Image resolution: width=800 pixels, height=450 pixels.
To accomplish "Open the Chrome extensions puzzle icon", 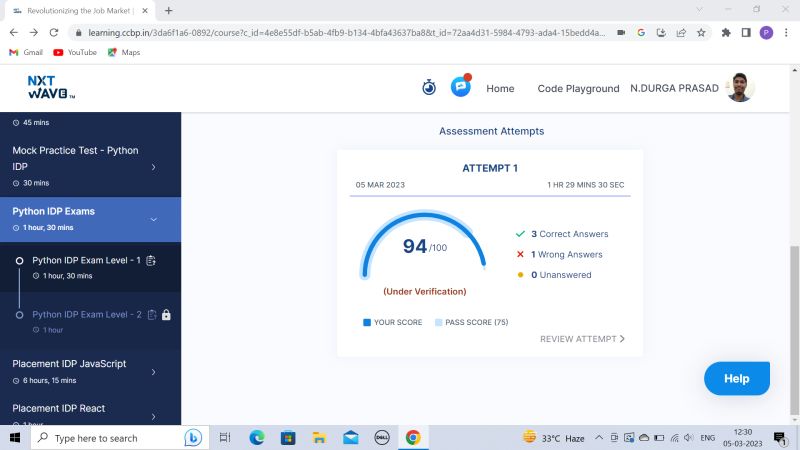I will pos(725,32).
